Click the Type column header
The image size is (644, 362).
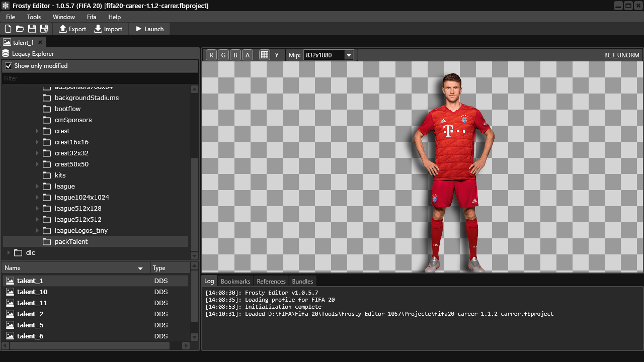click(170, 268)
